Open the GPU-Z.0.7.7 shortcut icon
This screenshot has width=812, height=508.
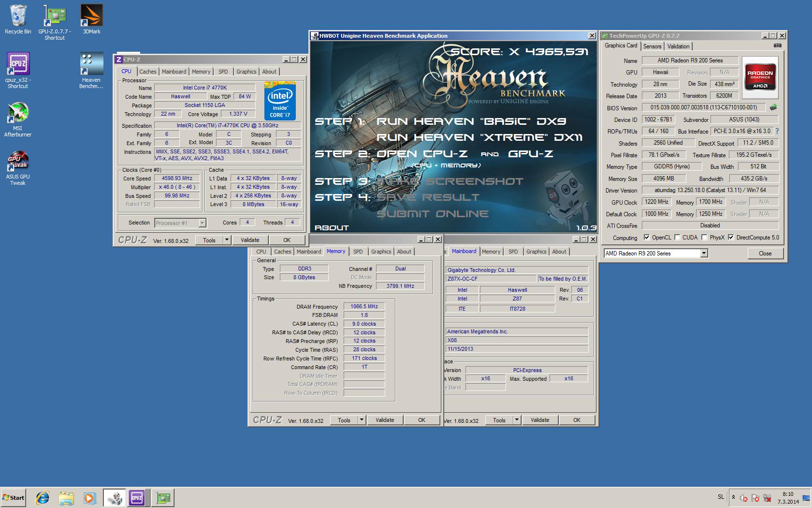click(55, 22)
